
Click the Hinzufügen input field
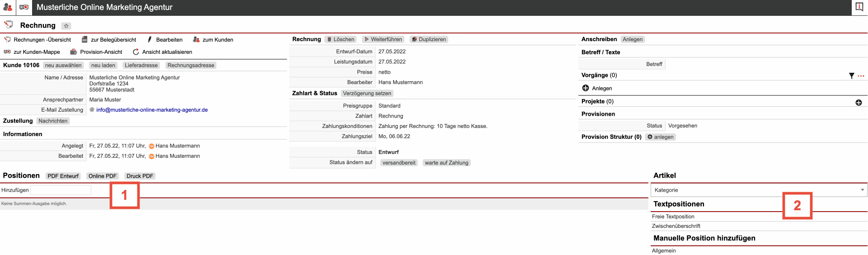pos(61,190)
